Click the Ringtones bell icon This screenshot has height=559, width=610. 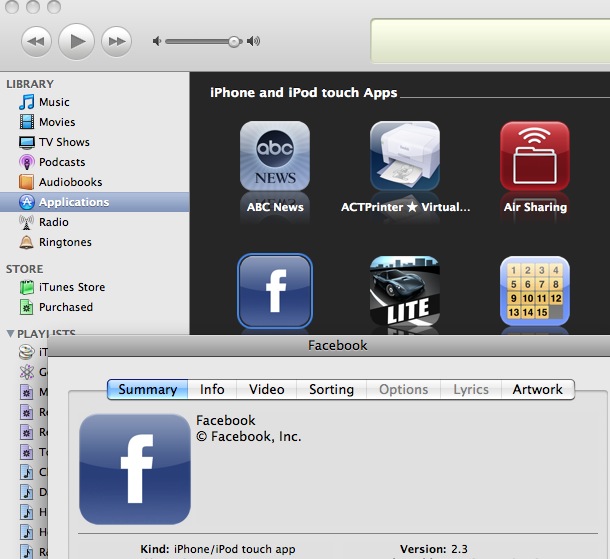[26, 242]
